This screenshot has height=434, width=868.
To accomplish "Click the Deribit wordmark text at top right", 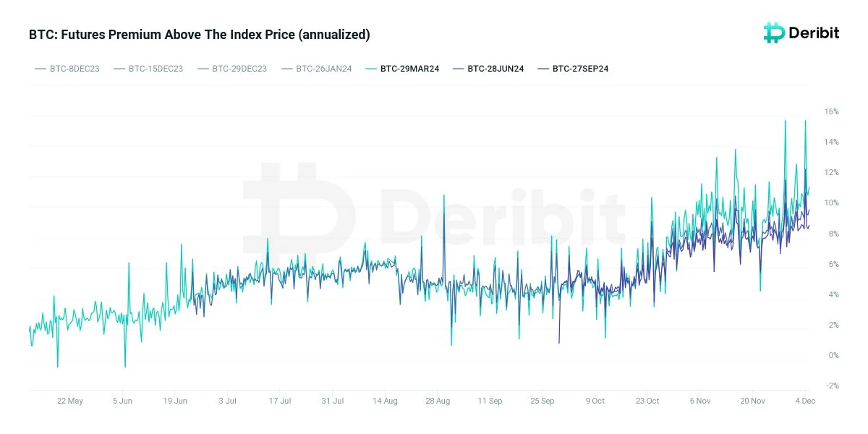I will point(815,33).
